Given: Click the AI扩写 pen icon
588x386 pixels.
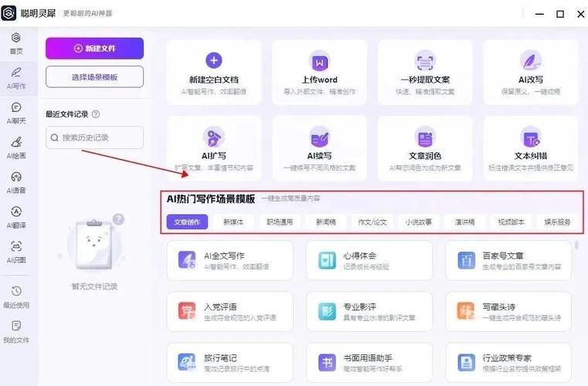Looking at the screenshot, I should pos(214,137).
